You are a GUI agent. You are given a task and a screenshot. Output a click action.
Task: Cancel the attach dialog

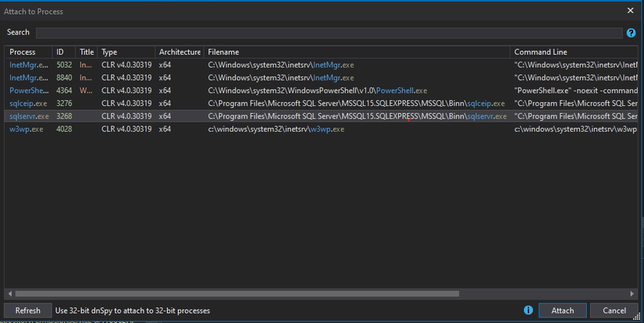614,311
